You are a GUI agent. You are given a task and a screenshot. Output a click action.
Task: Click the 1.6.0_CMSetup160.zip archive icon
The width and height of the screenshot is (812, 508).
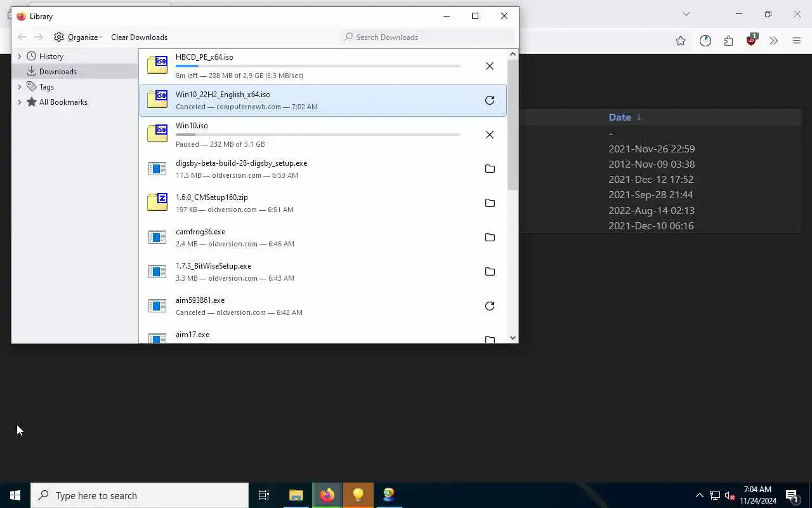[157, 202]
